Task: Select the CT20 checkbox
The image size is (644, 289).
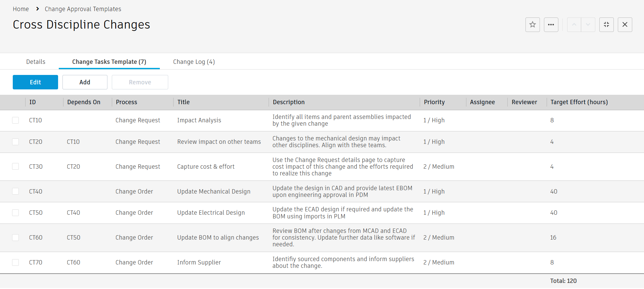Action: point(15,142)
